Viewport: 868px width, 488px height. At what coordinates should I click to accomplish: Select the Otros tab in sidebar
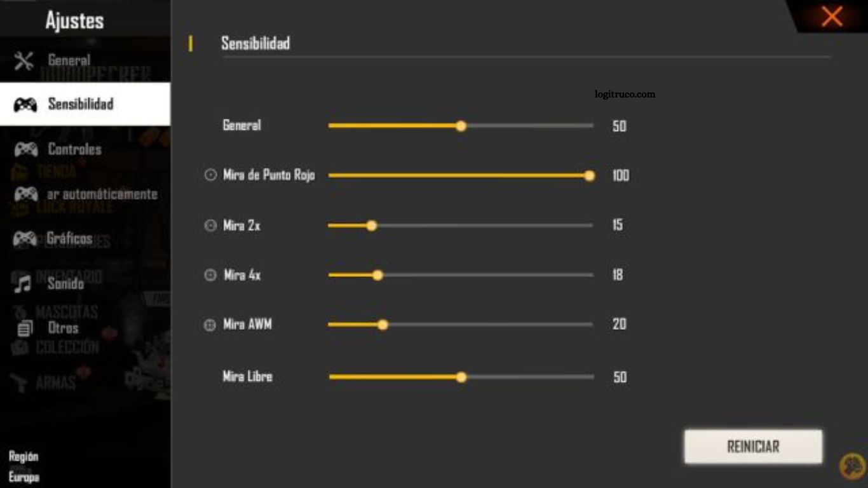(63, 328)
